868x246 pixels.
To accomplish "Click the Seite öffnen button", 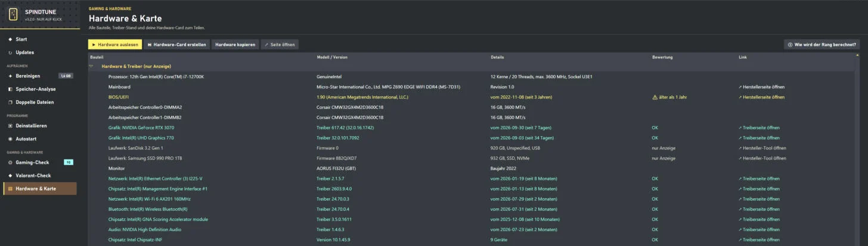I will 280,45.
